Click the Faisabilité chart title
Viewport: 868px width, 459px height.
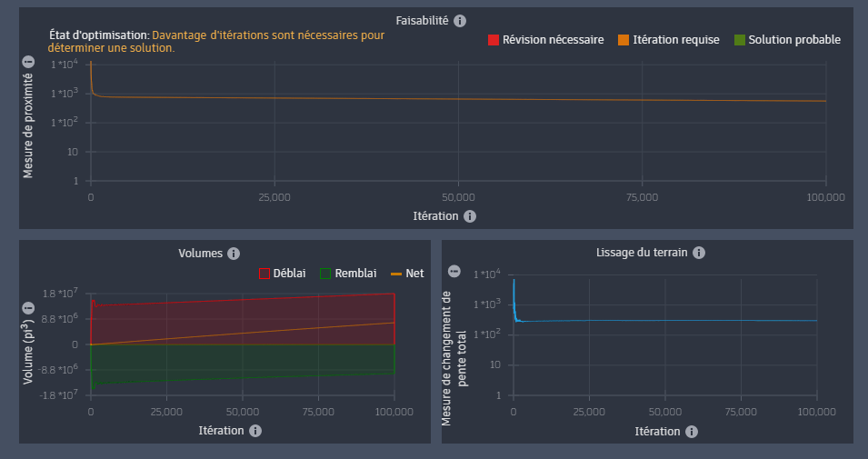tap(422, 21)
